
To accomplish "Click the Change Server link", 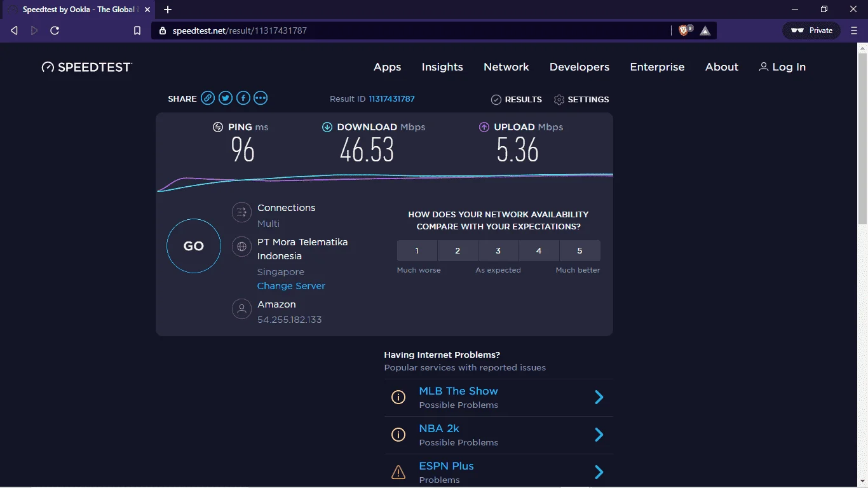I will click(x=291, y=286).
